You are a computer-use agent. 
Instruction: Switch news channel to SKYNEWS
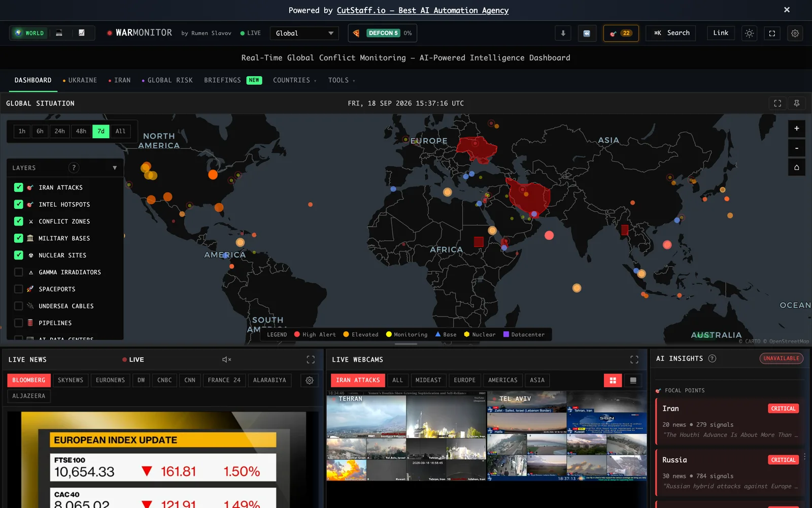click(71, 380)
